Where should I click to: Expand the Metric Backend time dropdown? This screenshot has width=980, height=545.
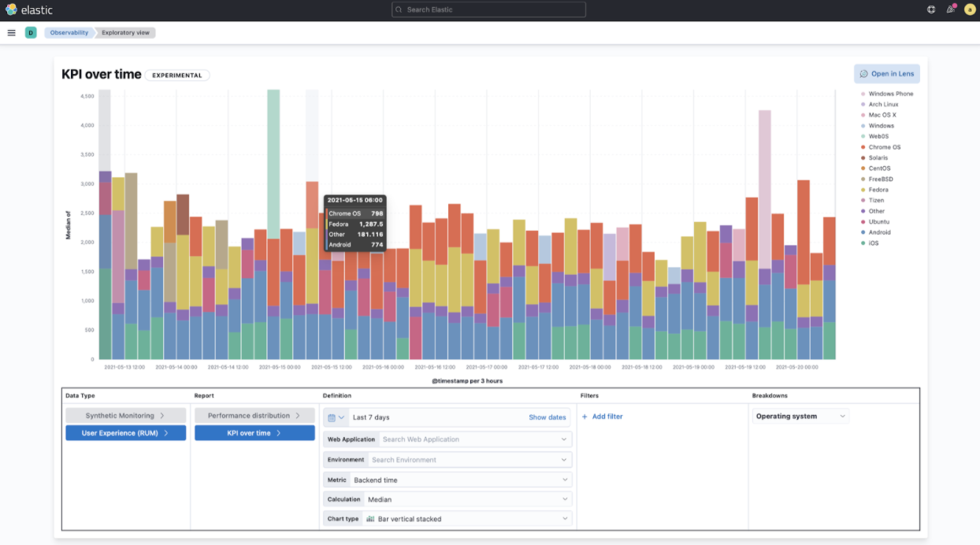click(x=460, y=480)
